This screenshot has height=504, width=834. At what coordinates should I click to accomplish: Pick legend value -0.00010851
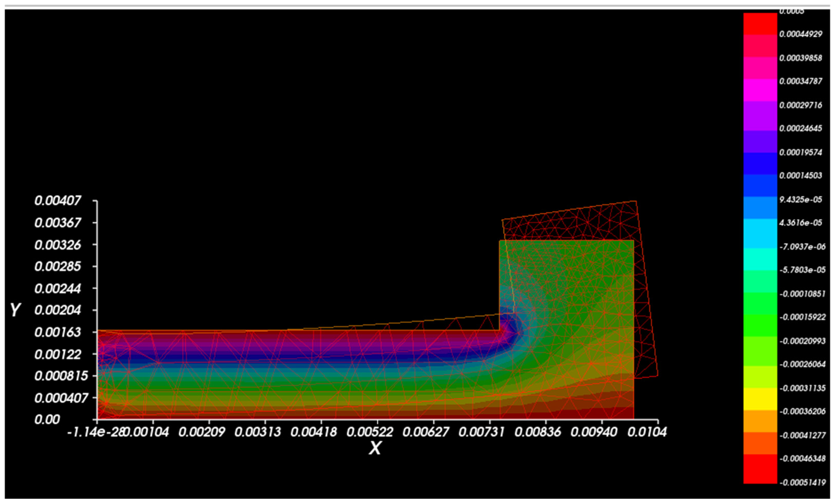coord(802,294)
